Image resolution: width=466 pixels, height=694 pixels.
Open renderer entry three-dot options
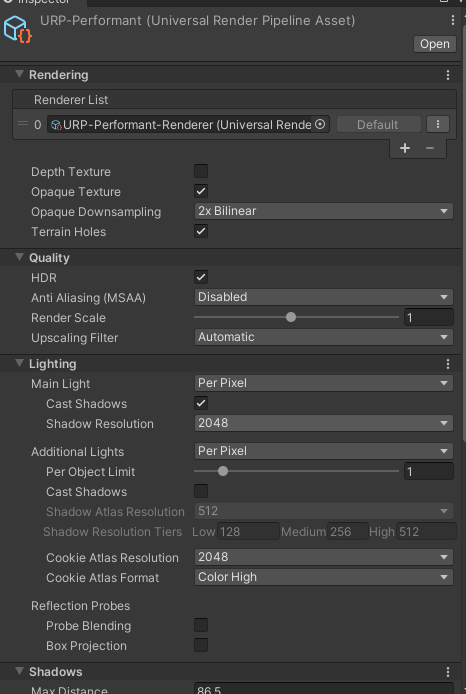(438, 124)
